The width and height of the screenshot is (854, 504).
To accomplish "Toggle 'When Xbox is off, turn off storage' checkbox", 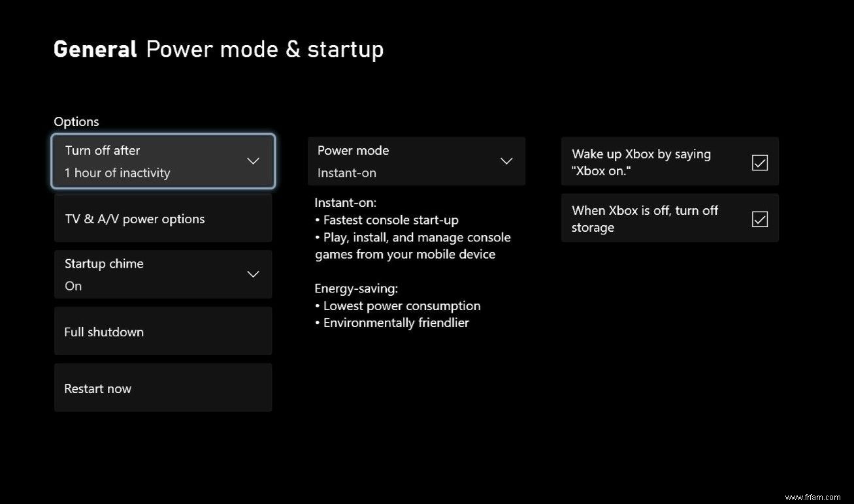I will pyautogui.click(x=759, y=219).
